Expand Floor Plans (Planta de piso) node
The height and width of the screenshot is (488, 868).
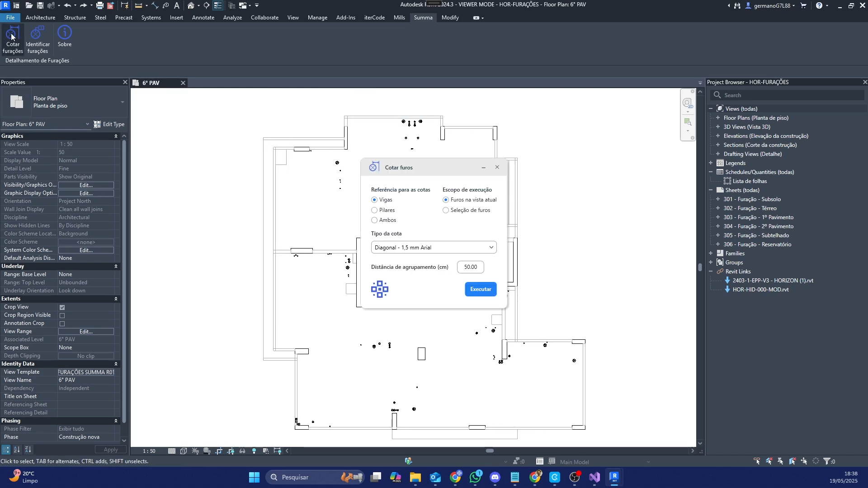click(718, 118)
